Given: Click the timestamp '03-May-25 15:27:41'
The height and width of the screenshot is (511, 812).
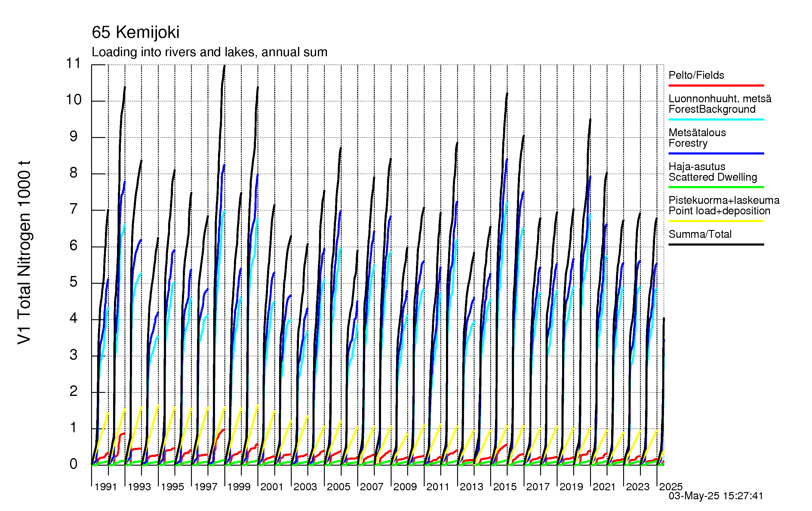Looking at the screenshot, I should pyautogui.click(x=715, y=496).
